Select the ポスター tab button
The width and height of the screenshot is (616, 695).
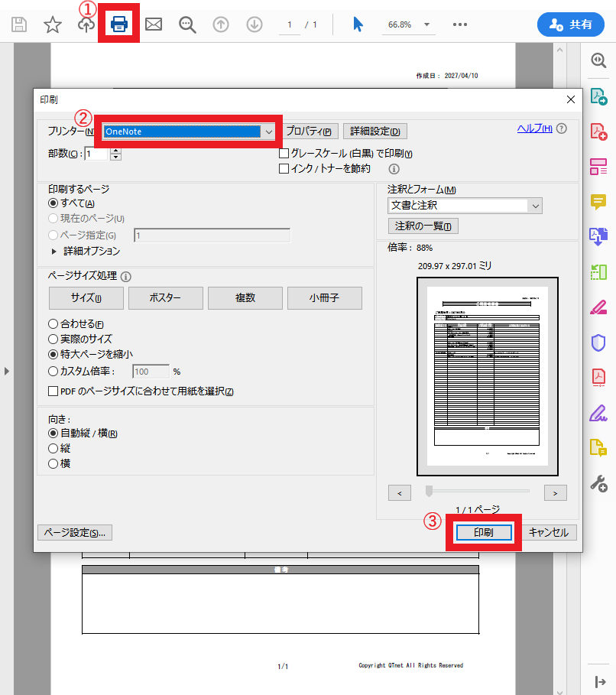click(x=166, y=298)
